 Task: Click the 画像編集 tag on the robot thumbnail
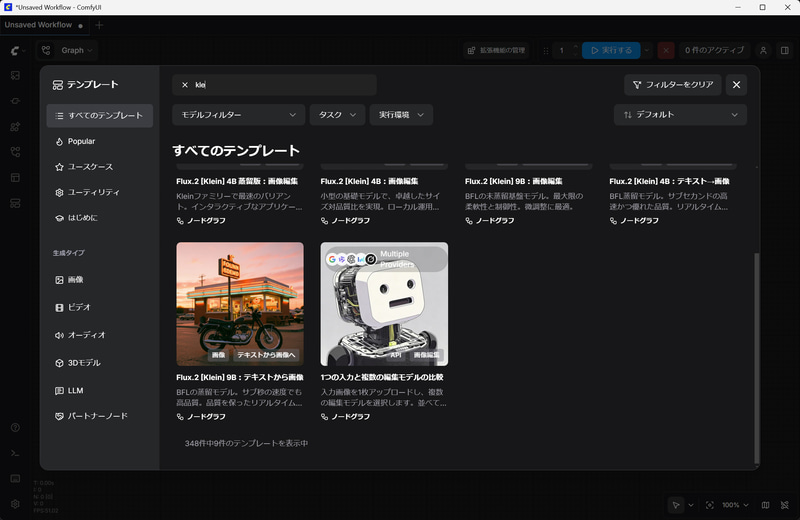pyautogui.click(x=426, y=355)
